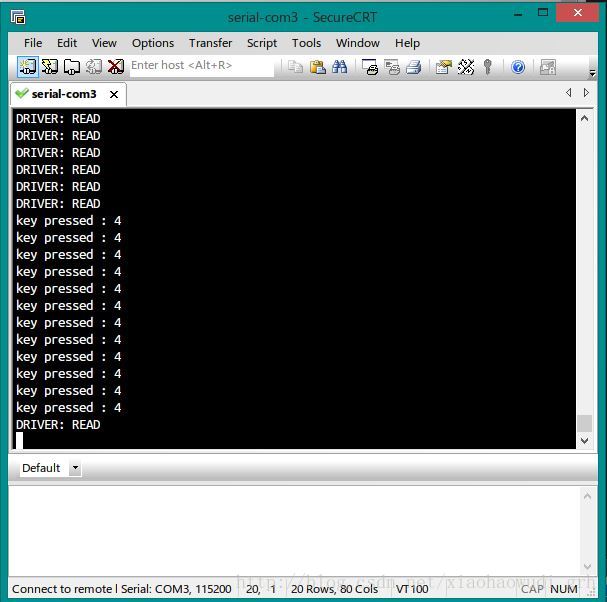Click tab scroll right arrow
This screenshot has height=602, width=607.
(x=586, y=93)
